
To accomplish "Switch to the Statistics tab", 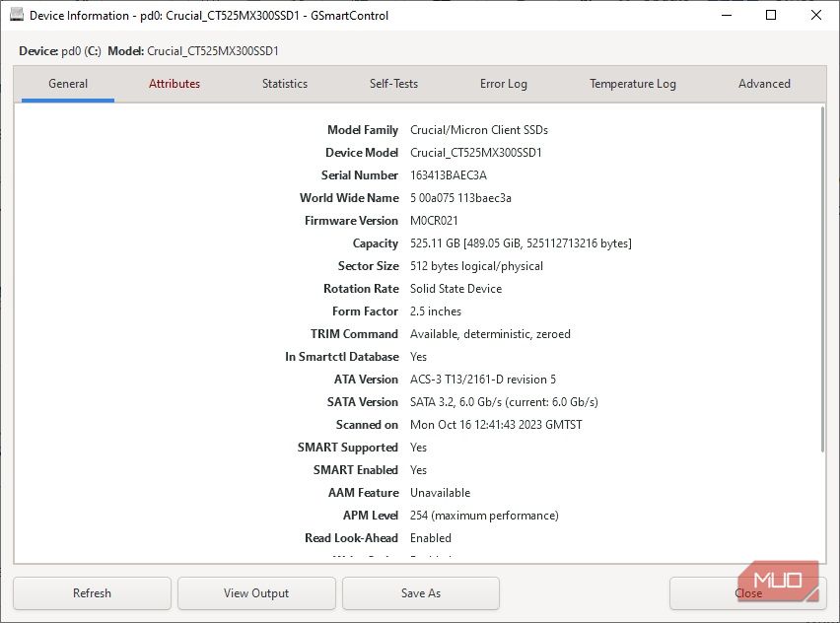I will click(284, 84).
